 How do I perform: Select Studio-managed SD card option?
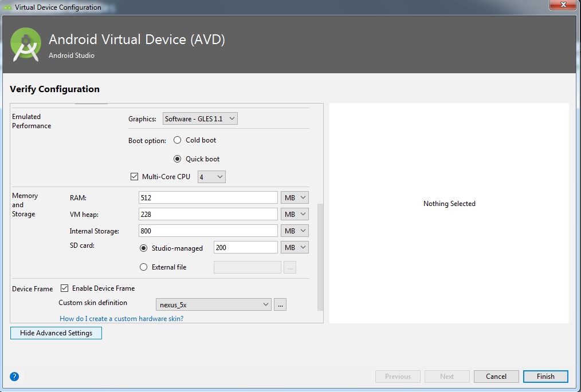click(144, 248)
